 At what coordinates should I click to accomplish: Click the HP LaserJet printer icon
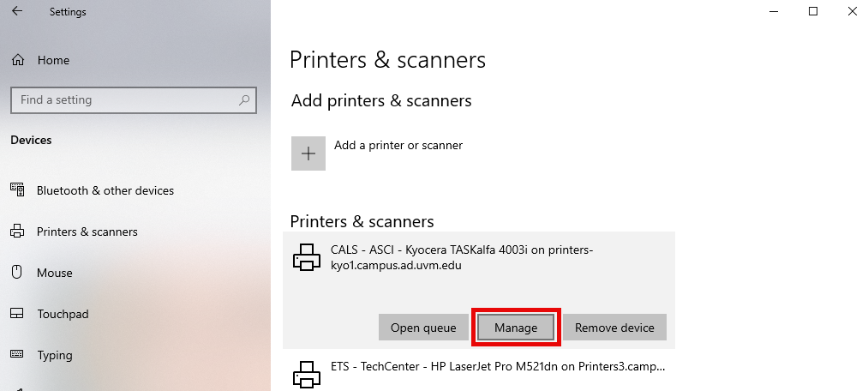[307, 374]
